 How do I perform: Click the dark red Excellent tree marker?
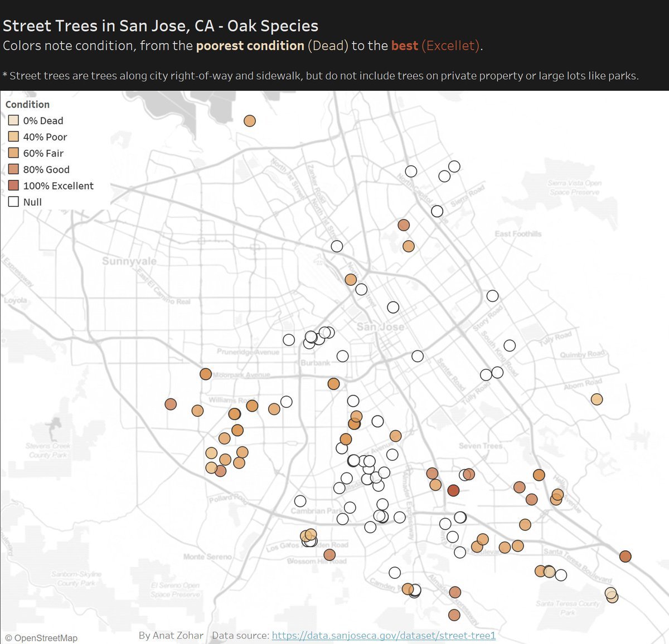453,490
